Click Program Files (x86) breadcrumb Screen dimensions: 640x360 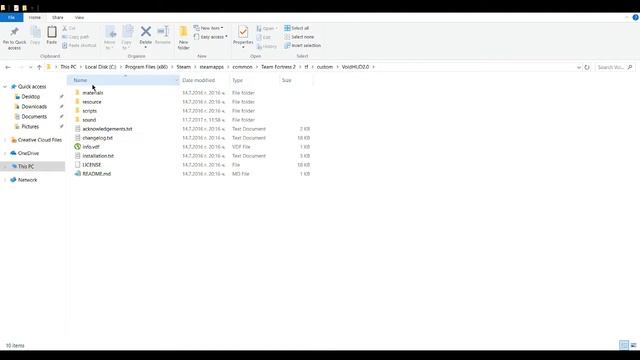pyautogui.click(x=146, y=67)
